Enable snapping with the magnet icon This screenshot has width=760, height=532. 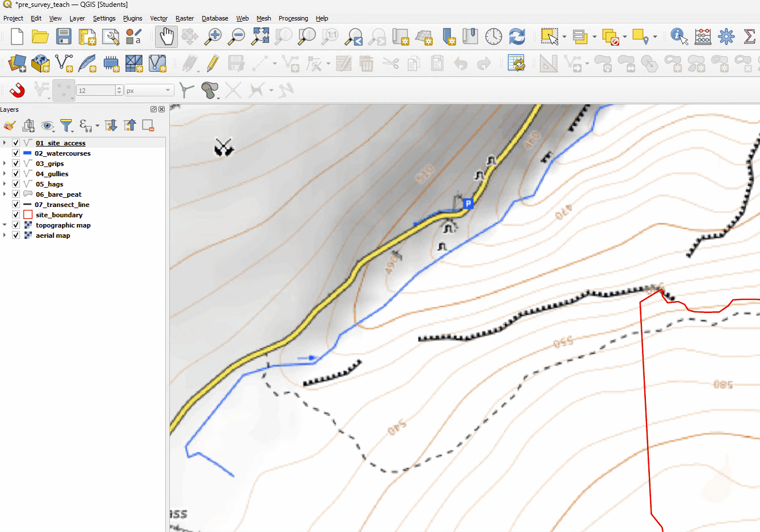(17, 90)
